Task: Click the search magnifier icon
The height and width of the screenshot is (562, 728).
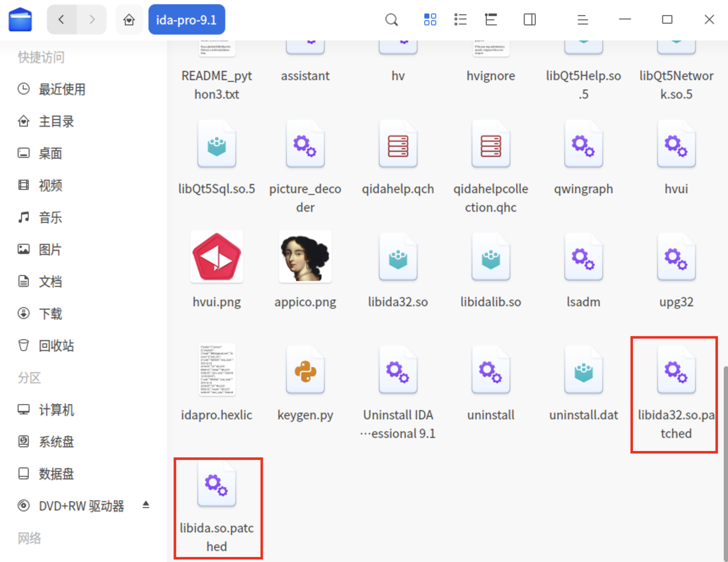Action: [391, 20]
